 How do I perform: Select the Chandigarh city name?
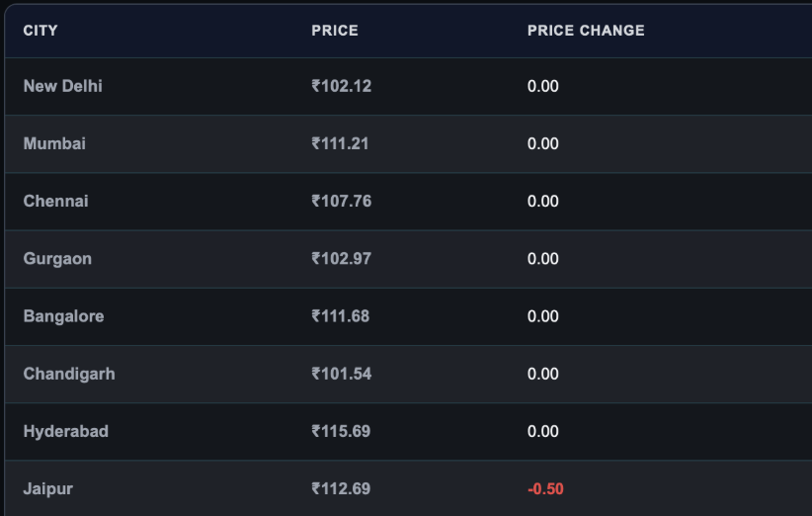coord(69,374)
